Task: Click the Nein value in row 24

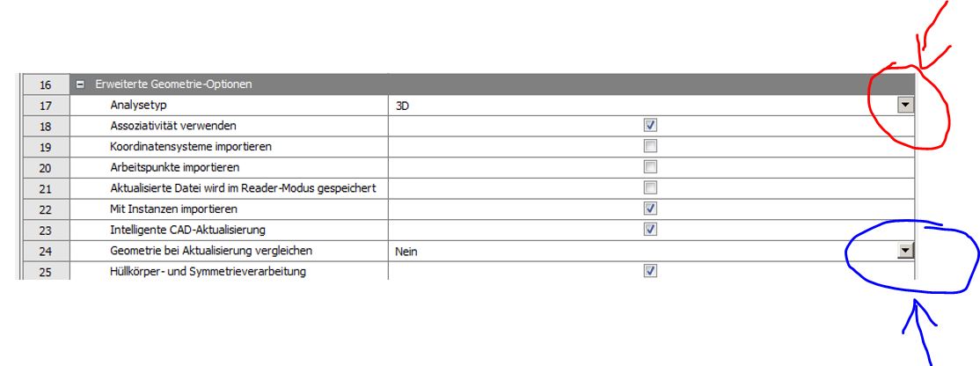Action: click(x=406, y=252)
